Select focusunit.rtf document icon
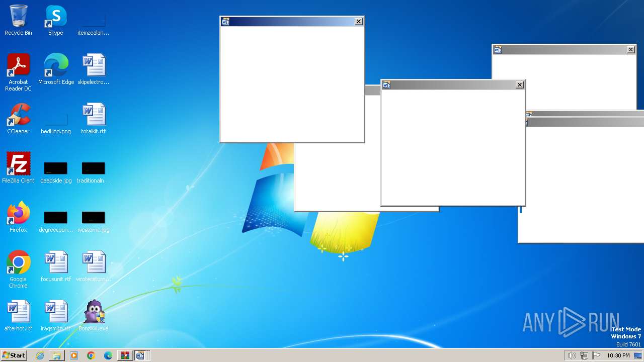 tap(56, 266)
